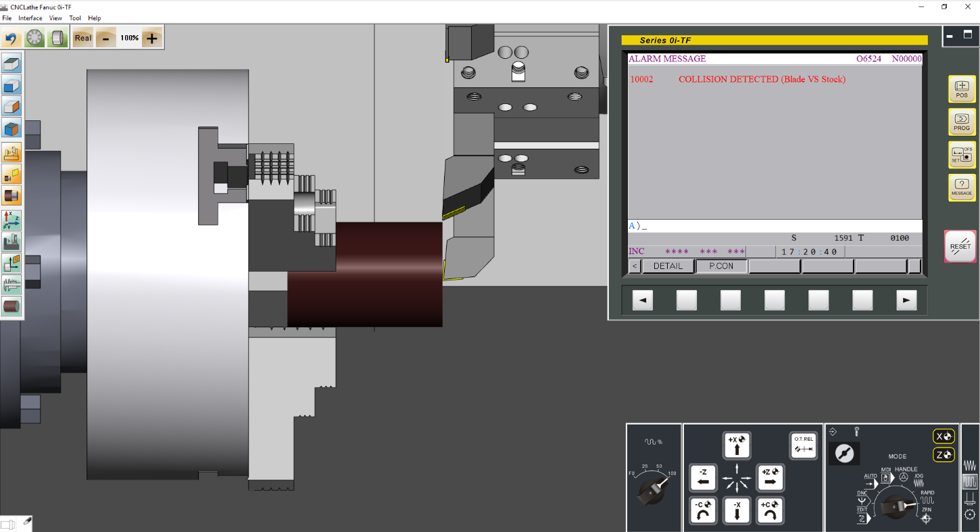Click the brown stock cylinder icon
This screenshot has height=532, width=980.
tap(12, 306)
